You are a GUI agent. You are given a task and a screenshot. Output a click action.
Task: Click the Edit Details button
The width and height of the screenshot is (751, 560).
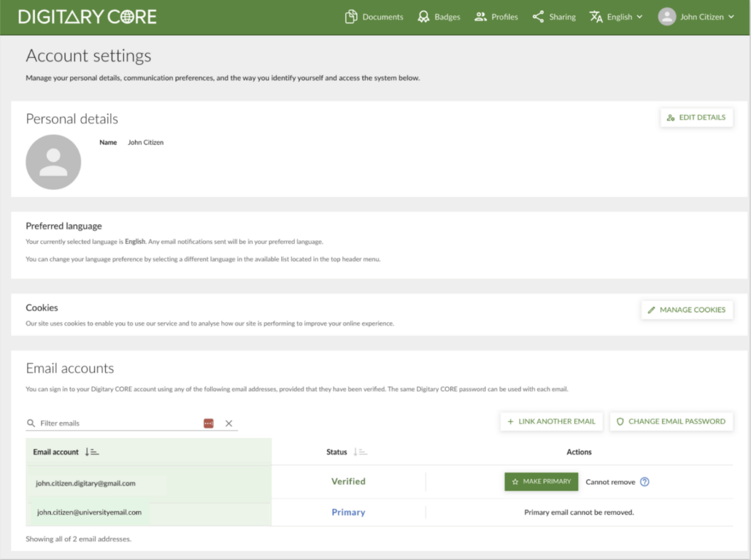point(696,118)
